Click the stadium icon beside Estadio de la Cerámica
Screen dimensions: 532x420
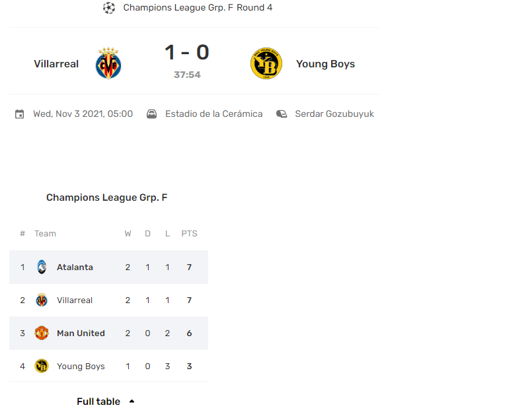pos(152,114)
